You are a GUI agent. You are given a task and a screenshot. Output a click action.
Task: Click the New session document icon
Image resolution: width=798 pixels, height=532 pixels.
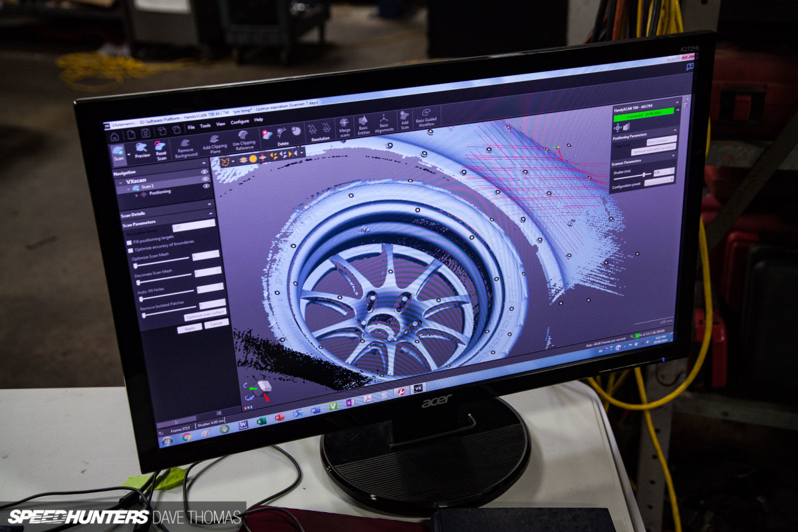coord(130,134)
